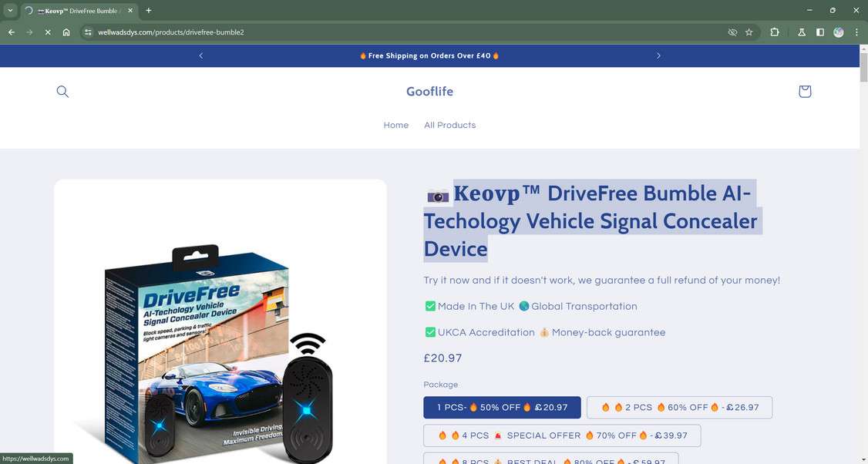Open the Chrome labs flask icon

pos(802,32)
